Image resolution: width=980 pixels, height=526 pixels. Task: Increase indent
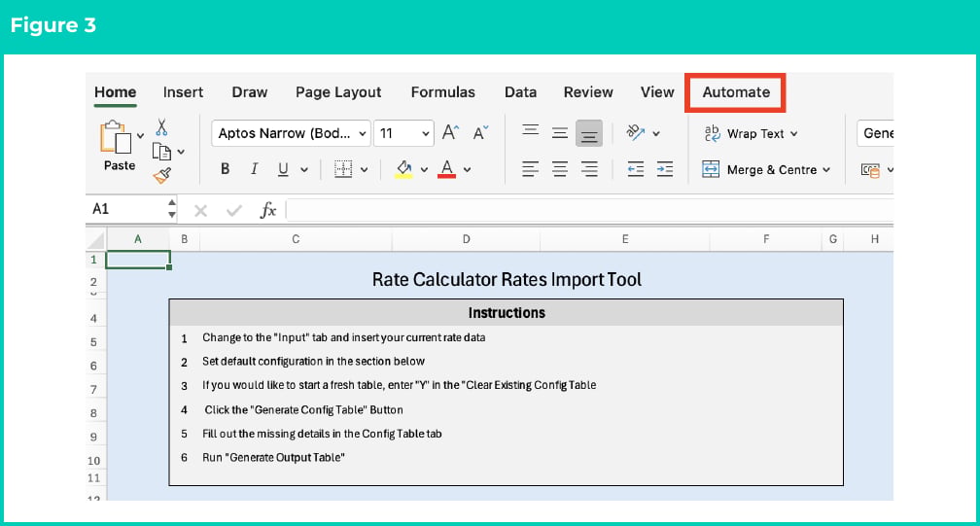click(x=664, y=168)
